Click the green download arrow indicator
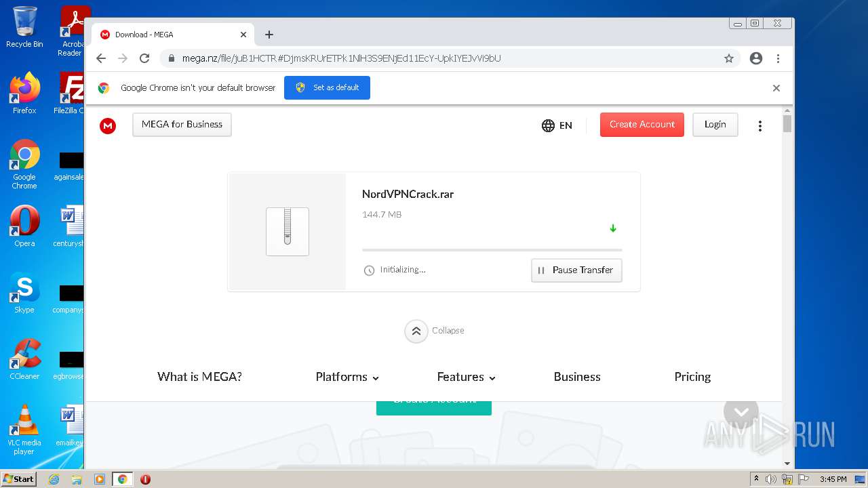 coord(613,228)
